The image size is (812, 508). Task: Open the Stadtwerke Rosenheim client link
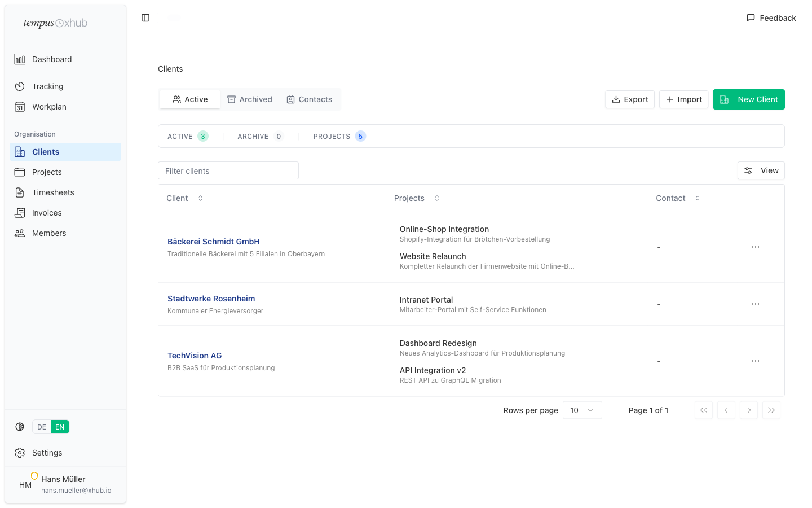click(x=211, y=299)
